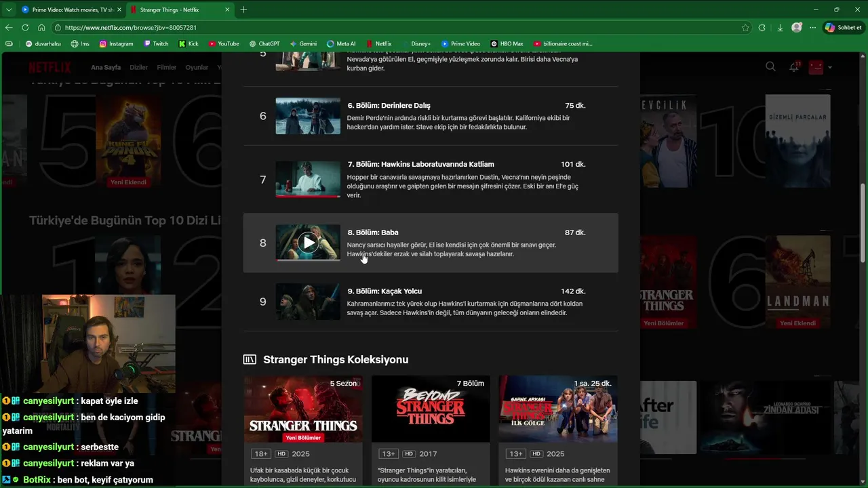
Task: Open the Kick bookmark
Action: pyautogui.click(x=189, y=43)
